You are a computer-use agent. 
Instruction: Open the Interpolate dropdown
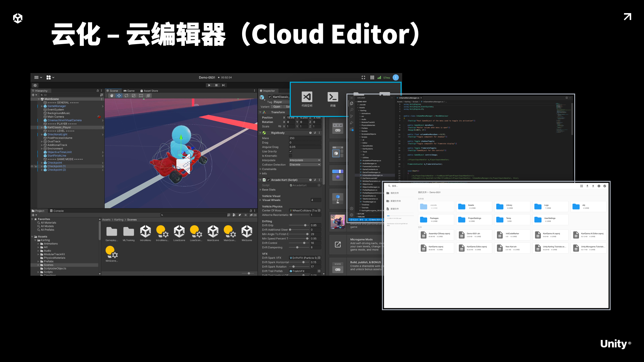coord(305,160)
